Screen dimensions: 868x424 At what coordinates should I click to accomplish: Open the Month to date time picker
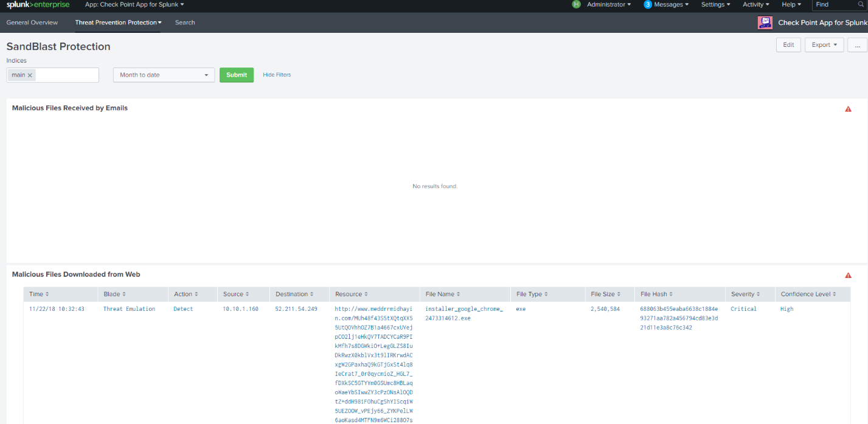pos(164,75)
